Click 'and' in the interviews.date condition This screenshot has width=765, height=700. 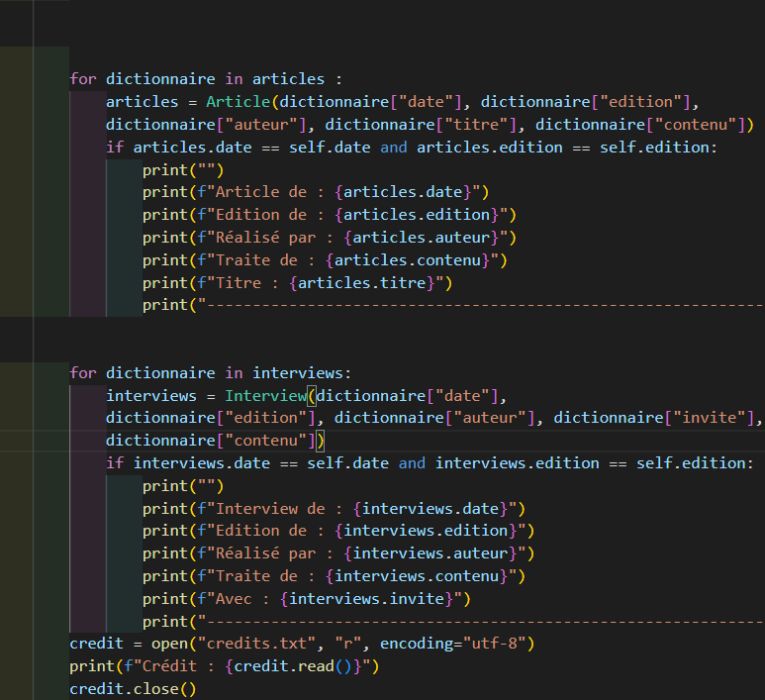[x=412, y=463]
